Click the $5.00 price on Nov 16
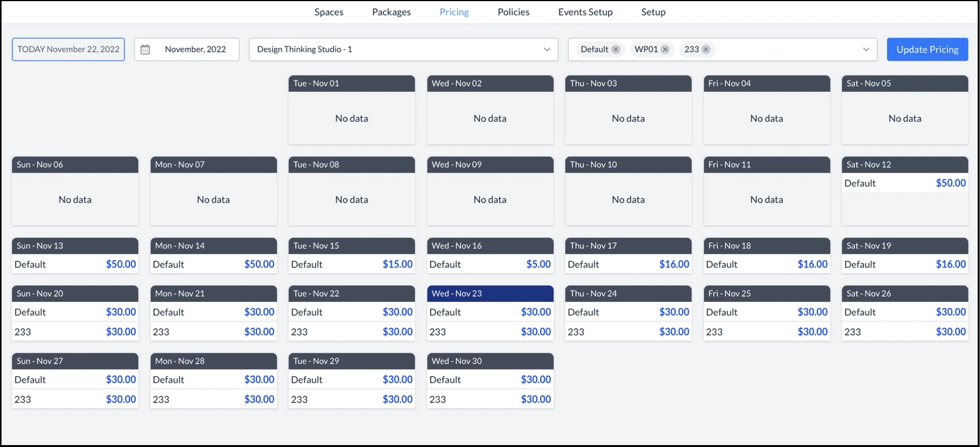Image resolution: width=980 pixels, height=447 pixels. pyautogui.click(x=538, y=264)
